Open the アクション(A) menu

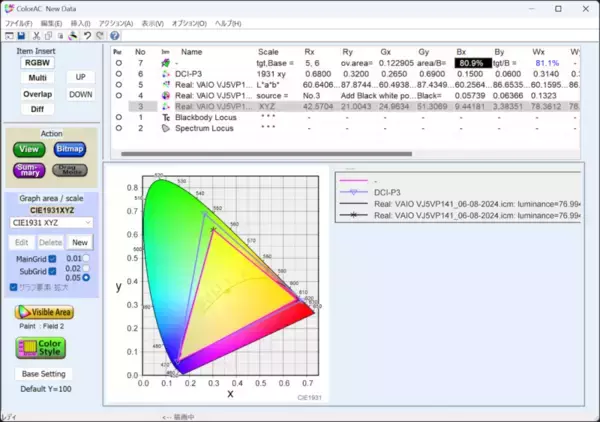click(115, 22)
